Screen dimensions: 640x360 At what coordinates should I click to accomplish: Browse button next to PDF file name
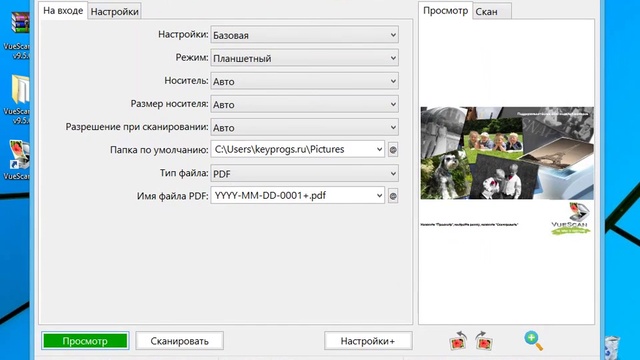point(393,196)
